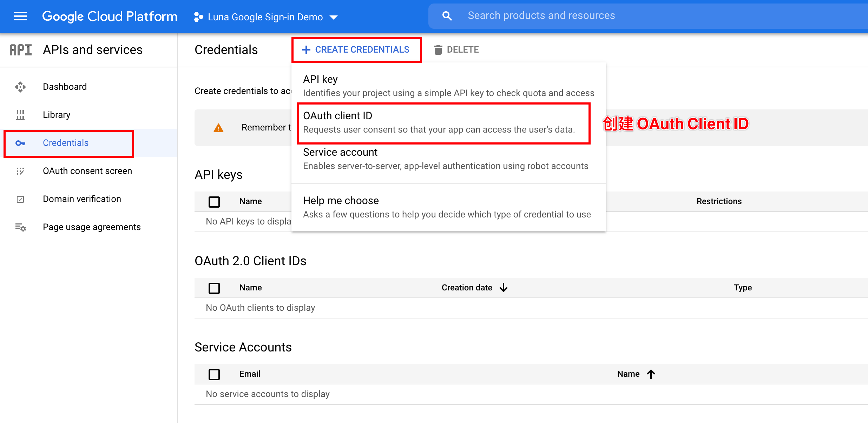Open the hamburger navigation menu
Image resolution: width=868 pixels, height=423 pixels.
20,16
